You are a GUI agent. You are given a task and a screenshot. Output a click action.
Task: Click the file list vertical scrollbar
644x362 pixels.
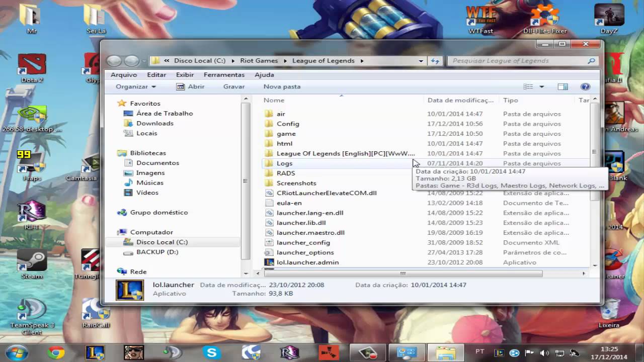[595, 152]
